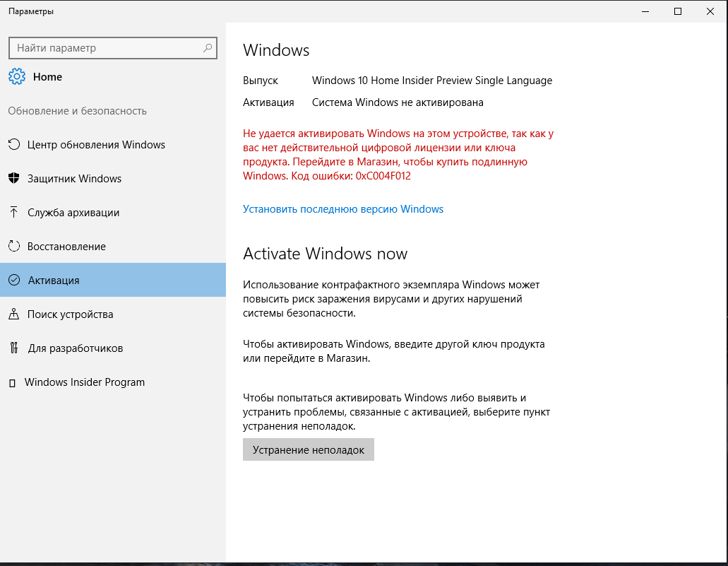Open Поиск устройства settings

113,314
